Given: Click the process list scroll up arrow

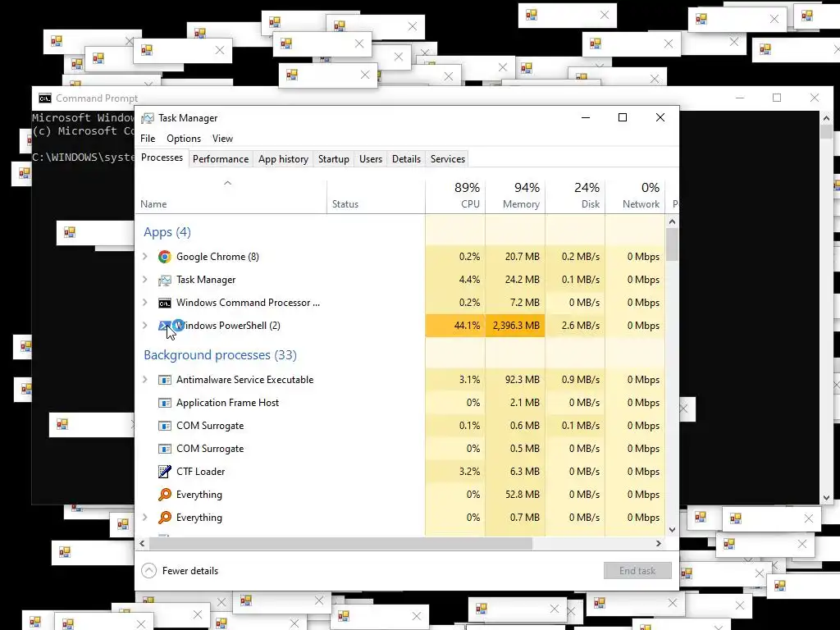Looking at the screenshot, I should [673, 221].
